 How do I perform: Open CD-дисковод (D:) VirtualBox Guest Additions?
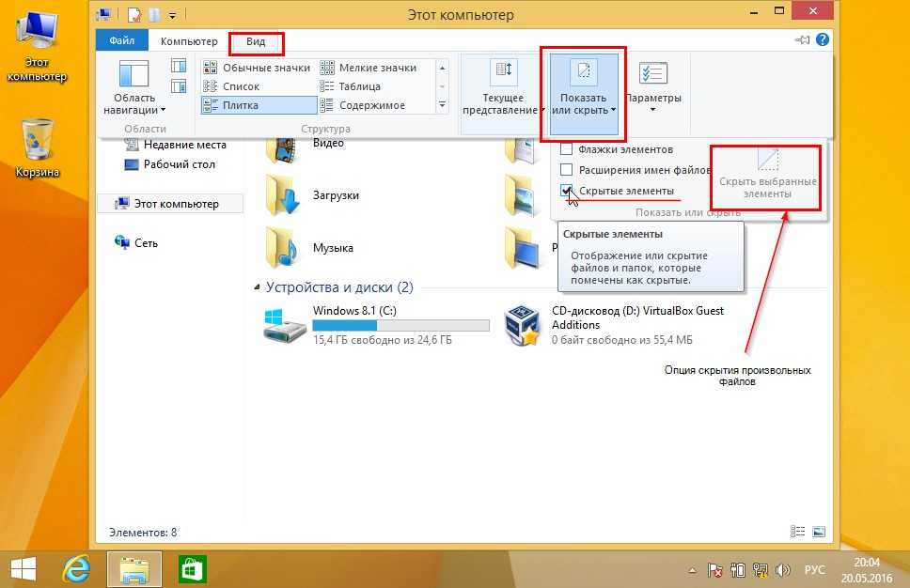[522, 325]
